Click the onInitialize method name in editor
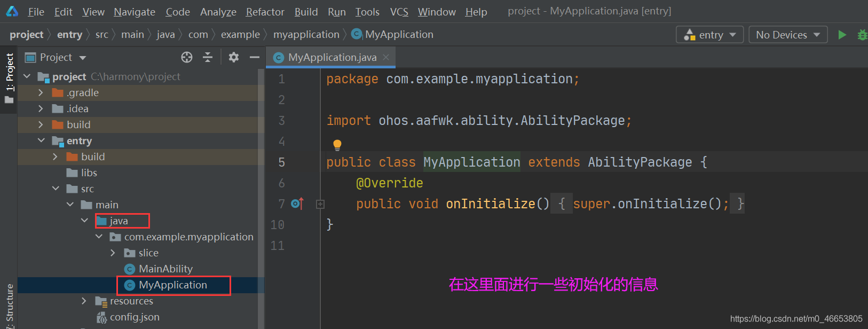 490,204
